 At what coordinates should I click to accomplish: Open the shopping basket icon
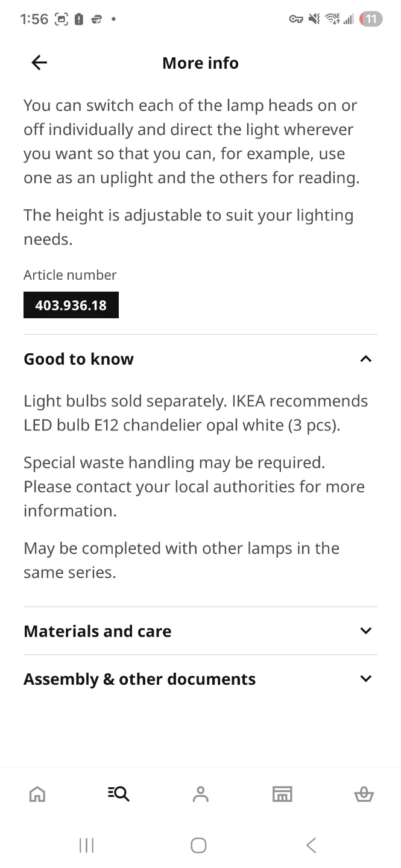(x=364, y=794)
